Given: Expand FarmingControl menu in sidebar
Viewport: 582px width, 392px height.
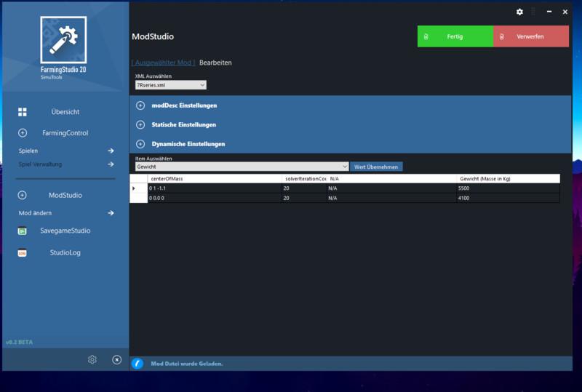Looking at the screenshot, I should (23, 133).
